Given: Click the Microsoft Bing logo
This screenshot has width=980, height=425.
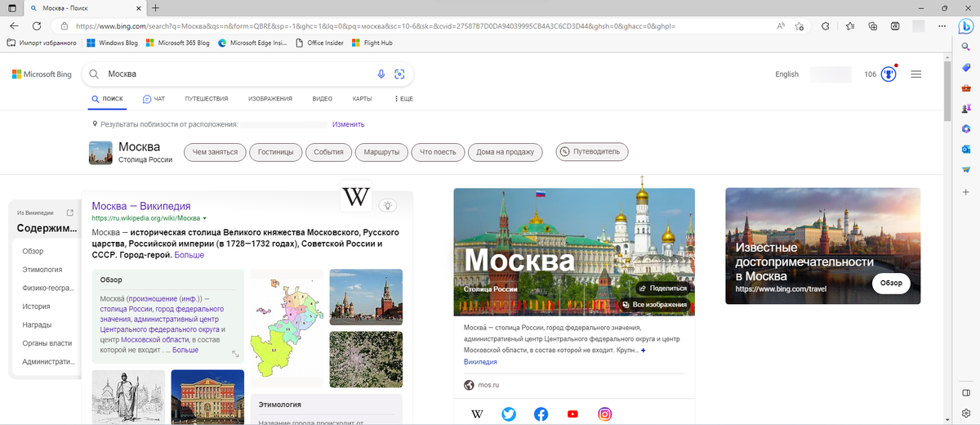Looking at the screenshot, I should coord(42,74).
